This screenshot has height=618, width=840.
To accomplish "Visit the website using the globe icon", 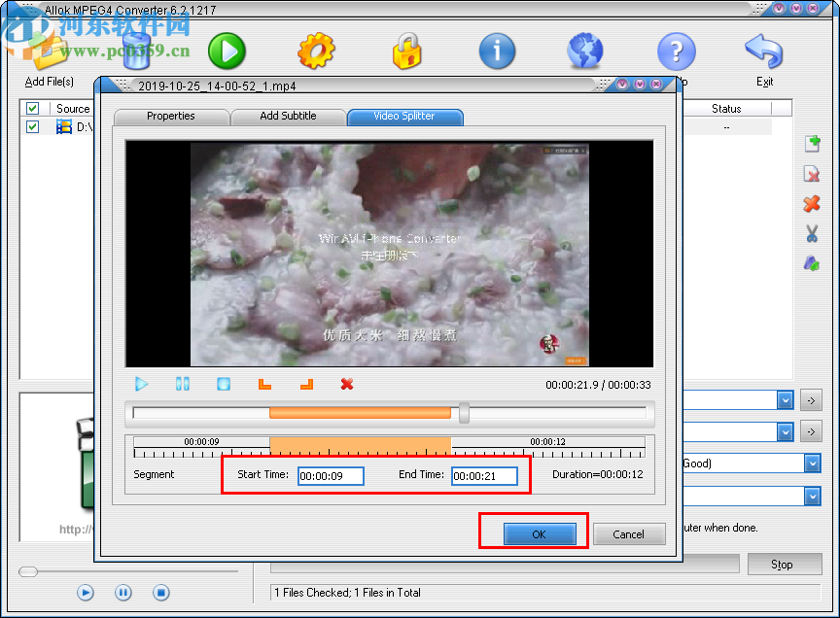I will pos(584,51).
